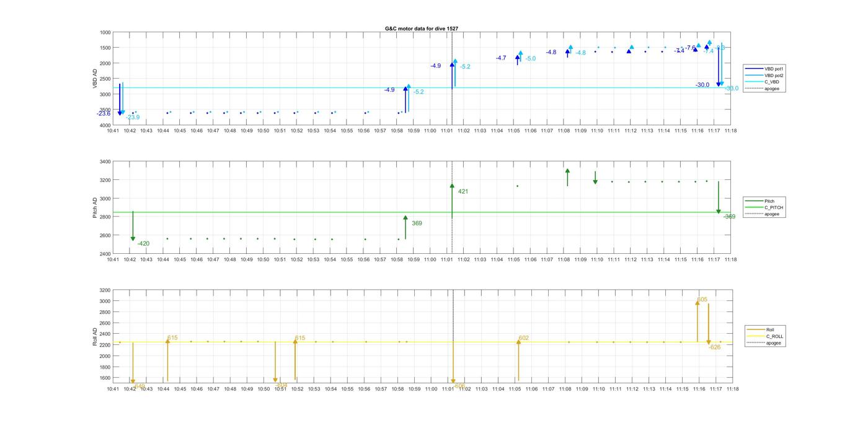Viewport: 868px width, 430px height.
Task: Select 'apogee' in the VBD plot legend
Action: (762, 88)
